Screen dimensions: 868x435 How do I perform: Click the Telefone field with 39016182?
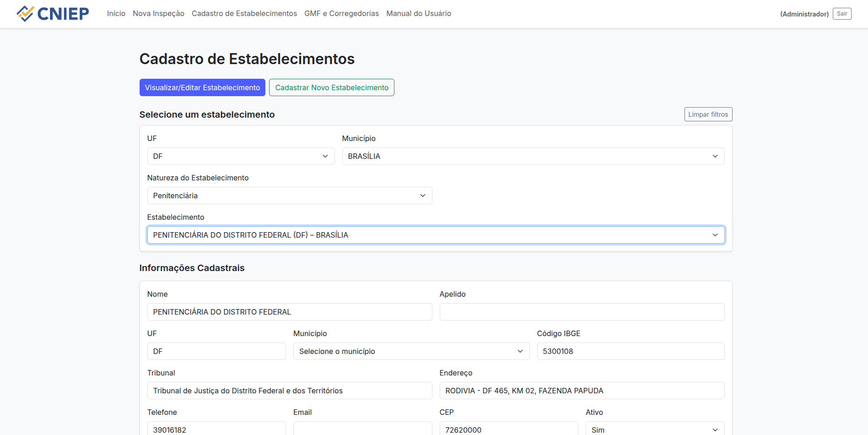pos(216,429)
